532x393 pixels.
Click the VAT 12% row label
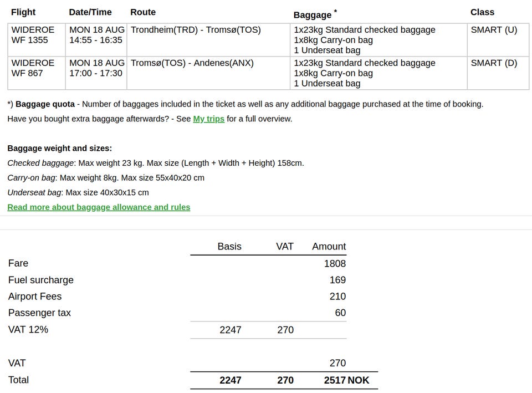coord(28,330)
